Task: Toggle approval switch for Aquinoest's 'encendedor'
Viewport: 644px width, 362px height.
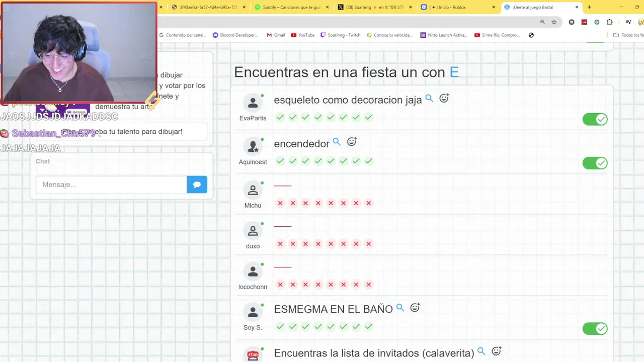Action: 595,163
